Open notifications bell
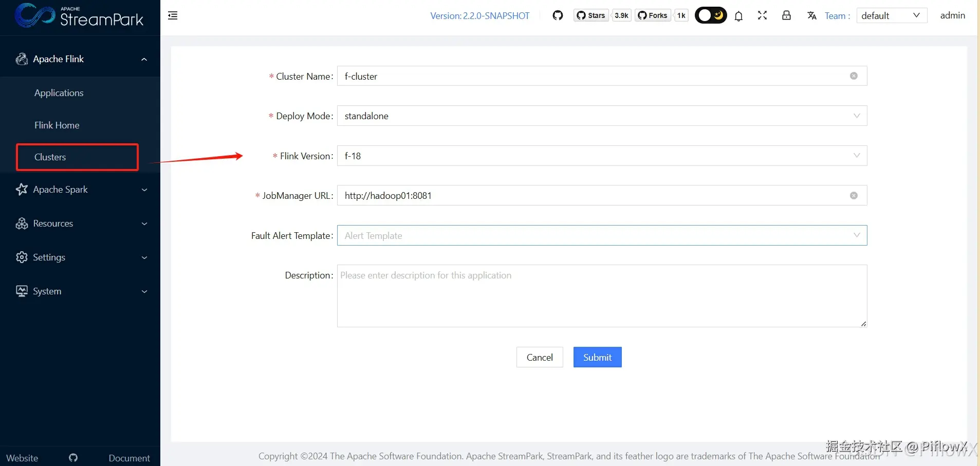980x466 pixels. [738, 16]
